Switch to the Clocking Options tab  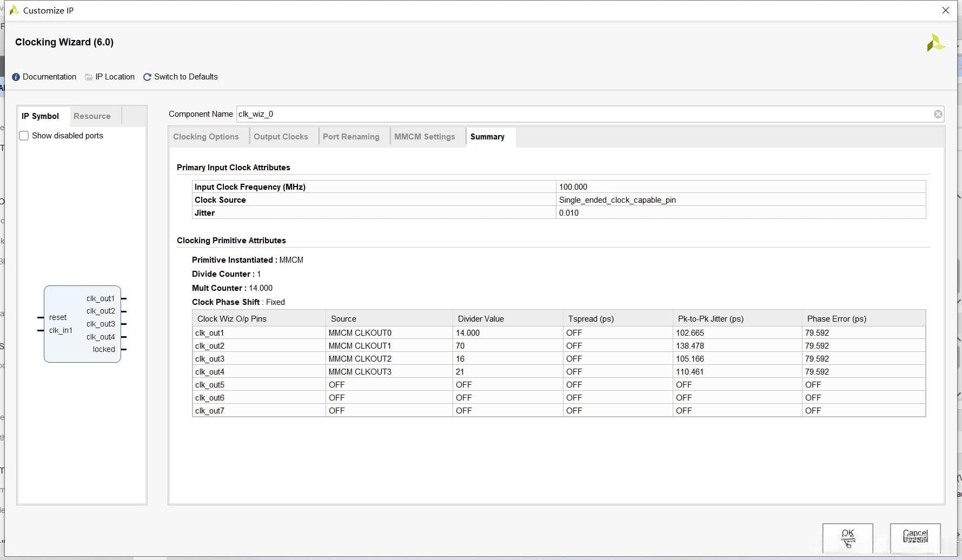pos(206,137)
